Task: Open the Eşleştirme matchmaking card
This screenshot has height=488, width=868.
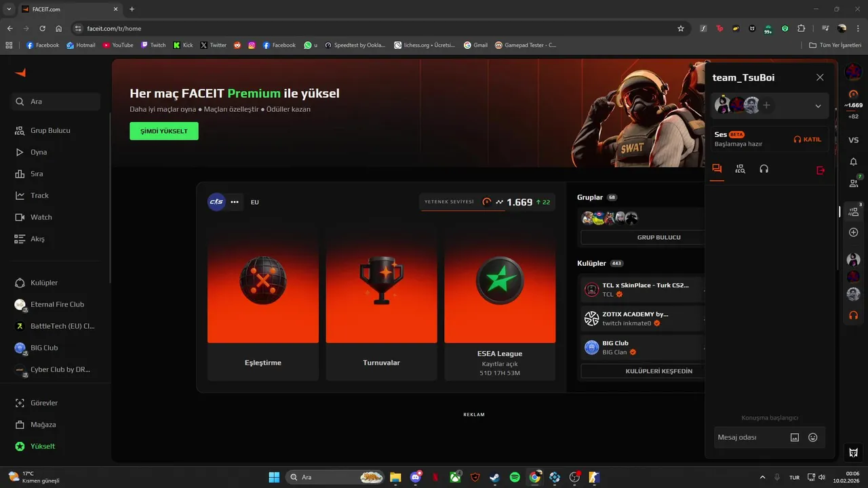Action: point(263,303)
